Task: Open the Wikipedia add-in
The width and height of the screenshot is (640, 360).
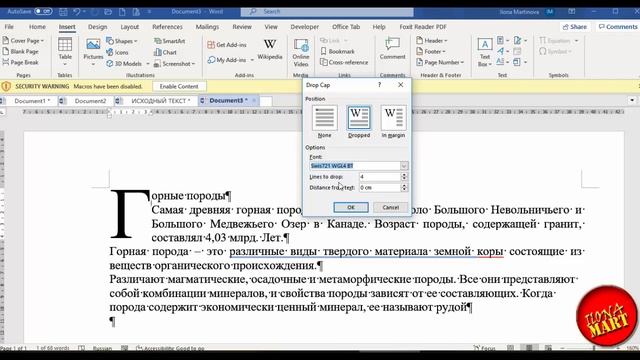Action: 270,49
